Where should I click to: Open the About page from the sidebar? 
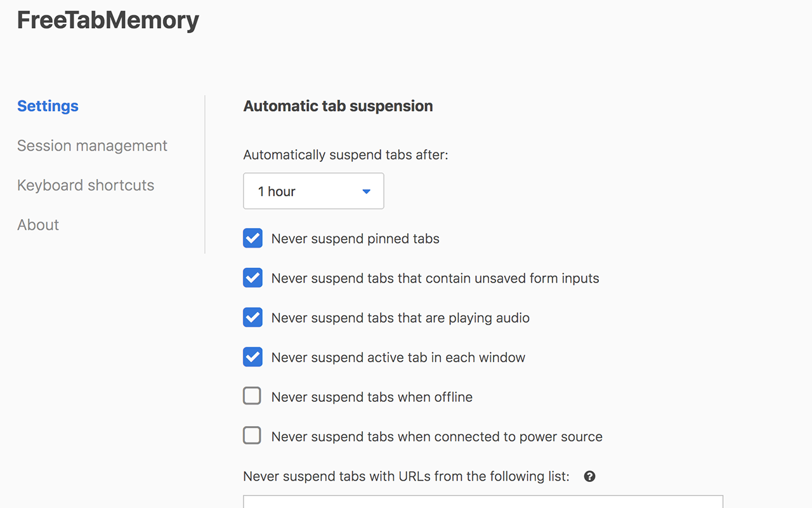tap(38, 224)
